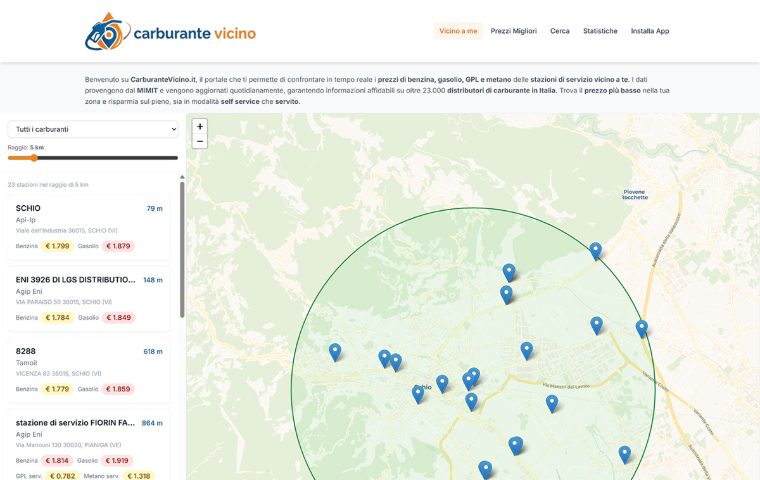Open stazione di servizio FIORIN FA station card
The width and height of the screenshot is (760, 480).
(89, 445)
